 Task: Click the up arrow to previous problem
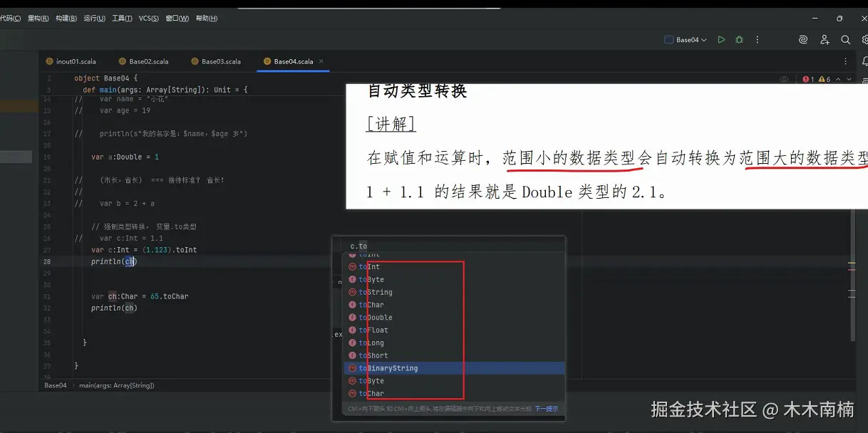[838, 79]
